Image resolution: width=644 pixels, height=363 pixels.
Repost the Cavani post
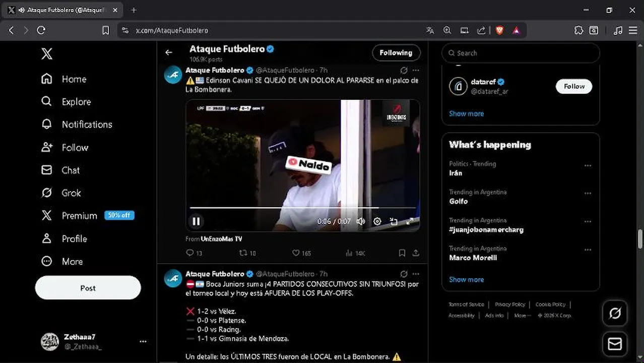click(x=247, y=253)
